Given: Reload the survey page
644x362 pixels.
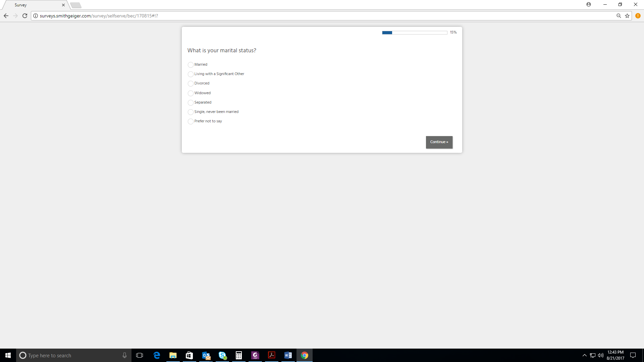Looking at the screenshot, I should [25, 16].
